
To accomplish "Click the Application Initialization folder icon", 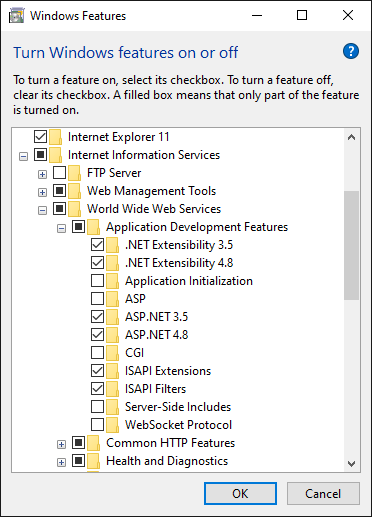I will pyautogui.click(x=112, y=281).
